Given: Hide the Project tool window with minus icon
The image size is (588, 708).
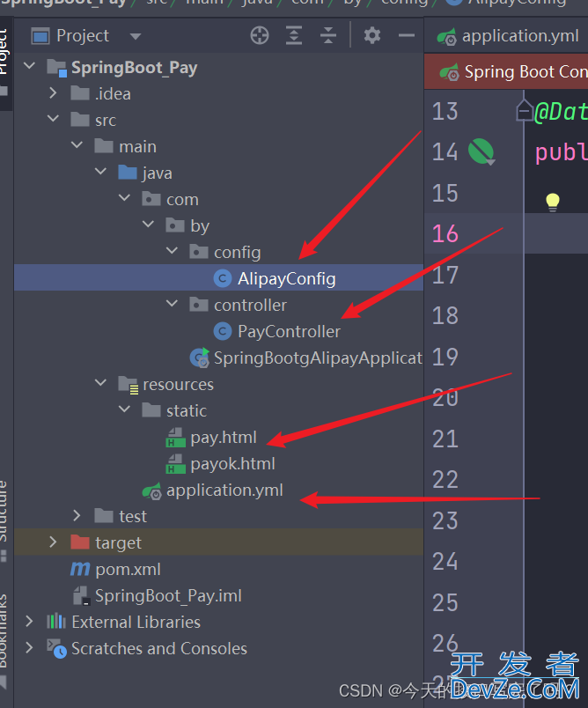Looking at the screenshot, I should click(x=407, y=35).
